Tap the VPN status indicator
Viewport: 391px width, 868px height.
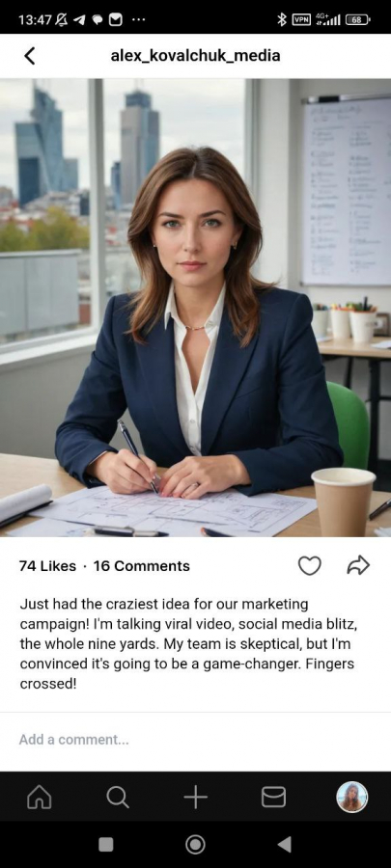pyautogui.click(x=301, y=19)
